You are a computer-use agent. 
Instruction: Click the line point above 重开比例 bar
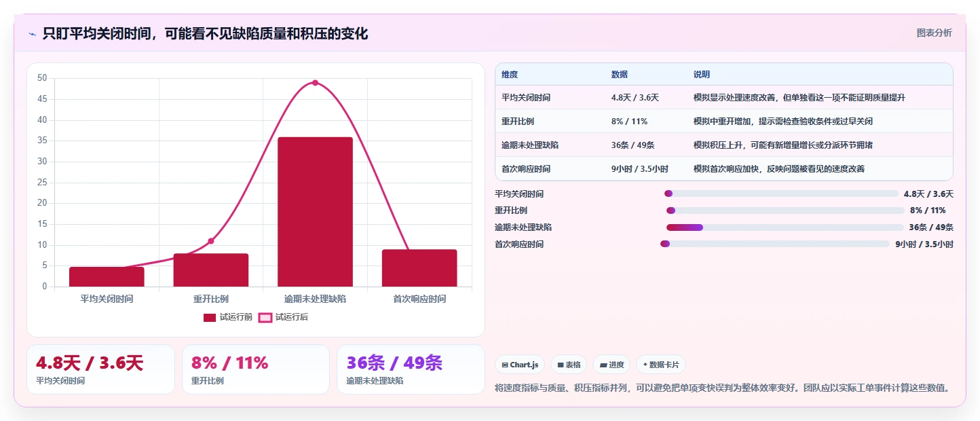(211, 241)
